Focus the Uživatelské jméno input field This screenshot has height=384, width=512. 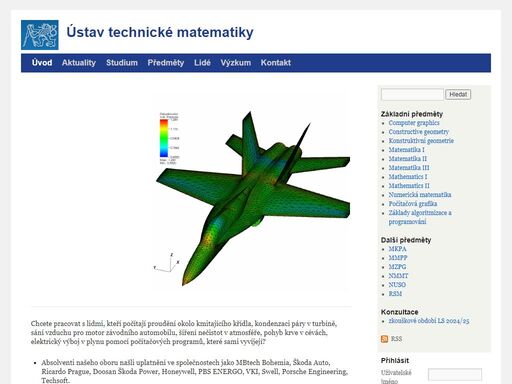(455, 375)
